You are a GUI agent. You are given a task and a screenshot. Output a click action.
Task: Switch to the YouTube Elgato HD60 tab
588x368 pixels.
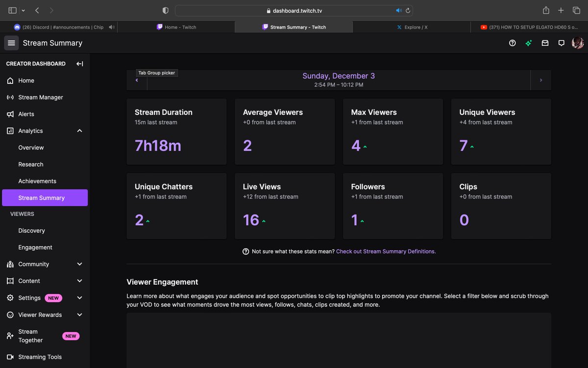pyautogui.click(x=529, y=27)
